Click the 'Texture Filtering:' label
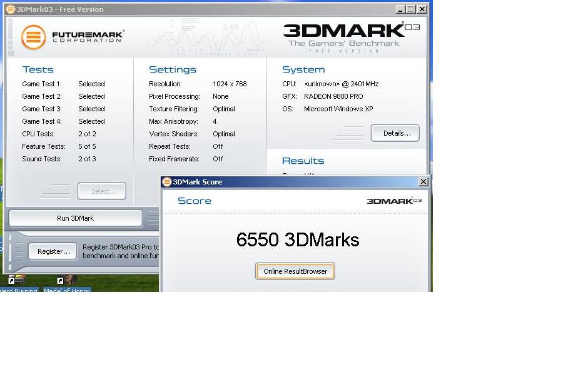 point(174,109)
